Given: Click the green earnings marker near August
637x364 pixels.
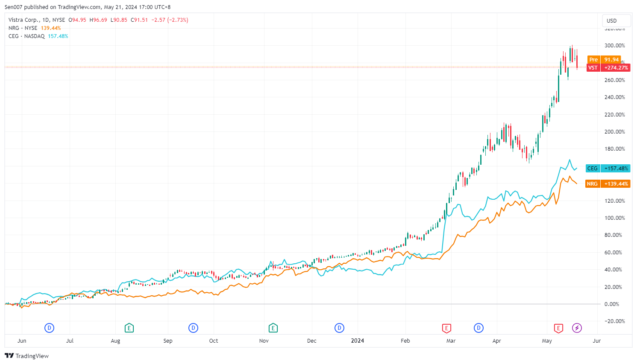Looking at the screenshot, I should [129, 328].
